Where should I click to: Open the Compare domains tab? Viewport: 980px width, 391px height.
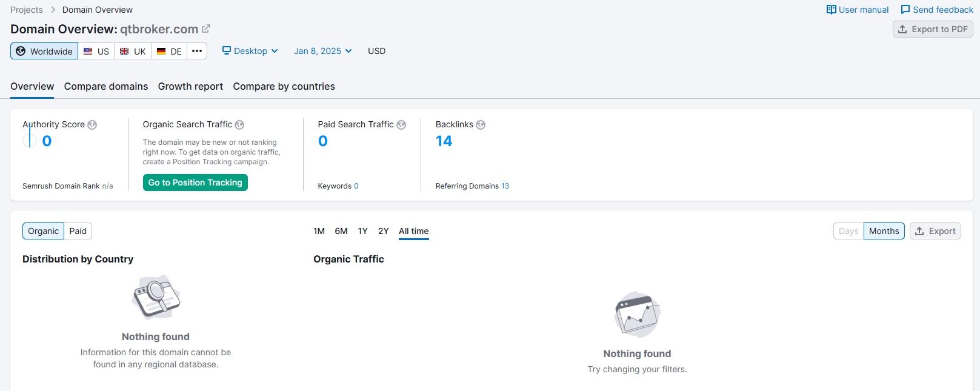click(x=106, y=87)
